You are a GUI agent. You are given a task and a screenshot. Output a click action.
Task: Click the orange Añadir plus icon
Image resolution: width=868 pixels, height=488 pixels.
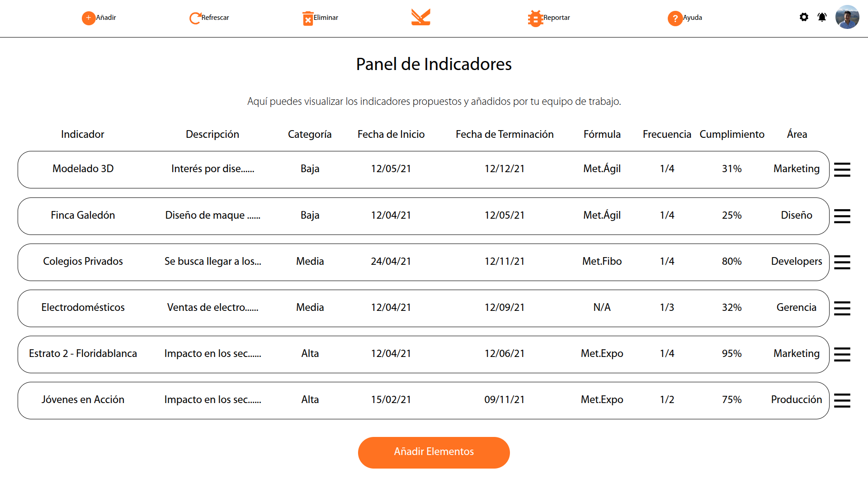[89, 18]
